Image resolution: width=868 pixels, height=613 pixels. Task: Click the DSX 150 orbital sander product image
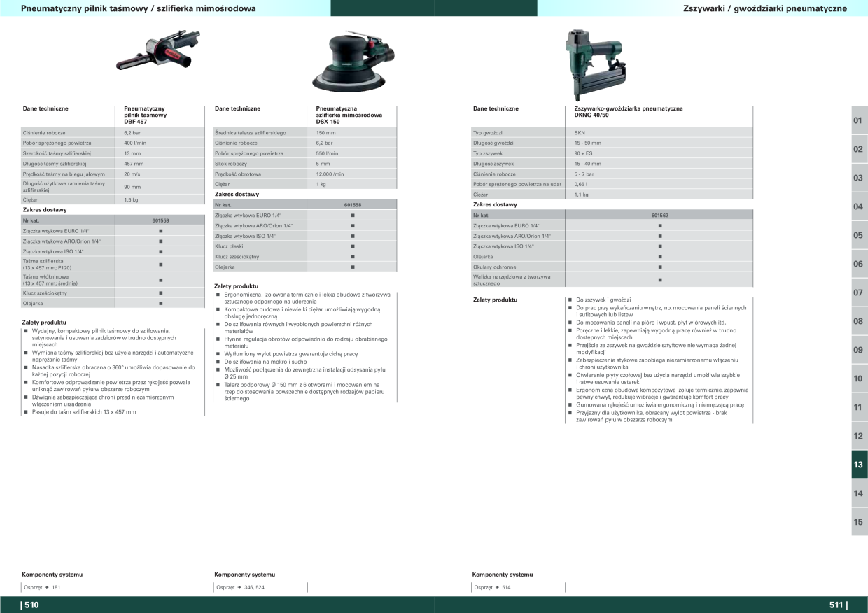[352, 61]
